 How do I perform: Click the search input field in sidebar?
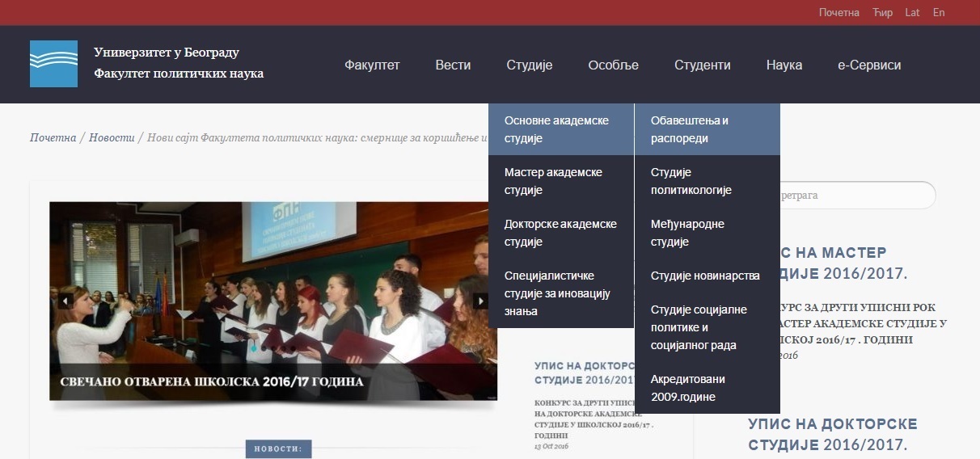[x=857, y=196]
